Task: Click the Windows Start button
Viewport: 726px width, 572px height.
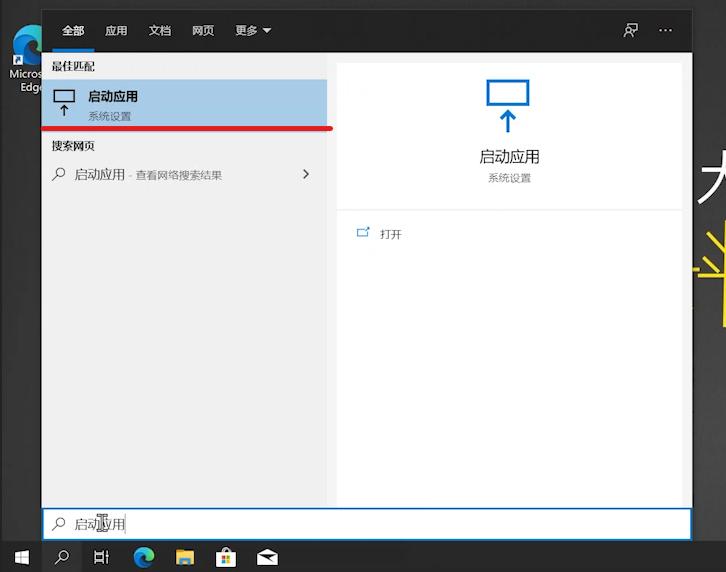Action: click(x=21, y=557)
